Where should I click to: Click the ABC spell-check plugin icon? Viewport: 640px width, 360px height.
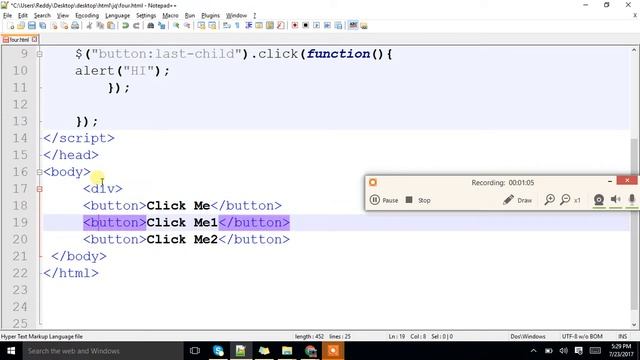[x=353, y=26]
